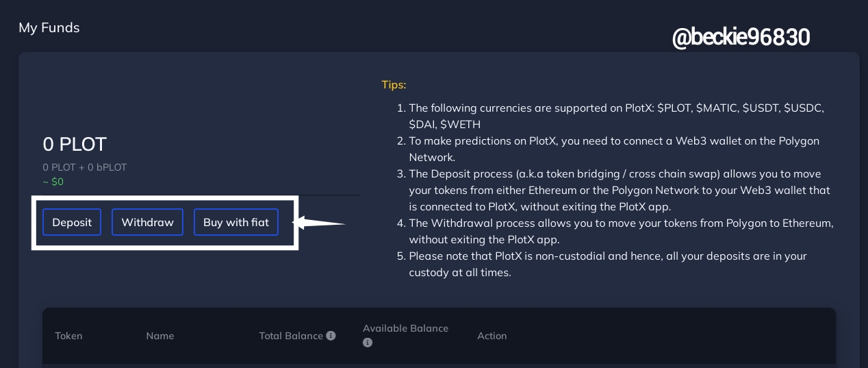Click the info icon under Available Balance

[x=368, y=343]
